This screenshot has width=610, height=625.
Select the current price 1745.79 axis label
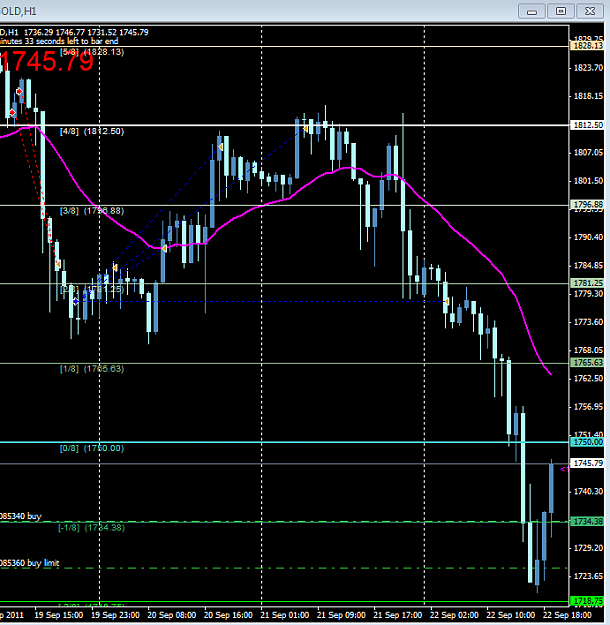click(588, 463)
